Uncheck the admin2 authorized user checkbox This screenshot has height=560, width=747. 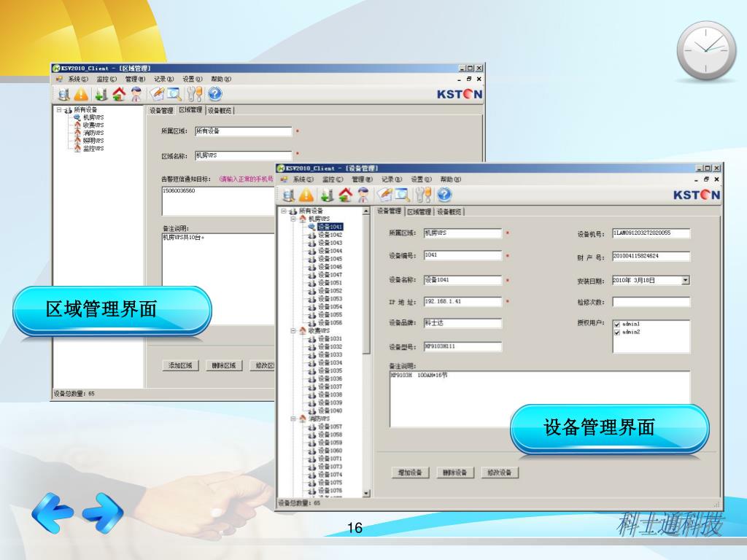(617, 332)
